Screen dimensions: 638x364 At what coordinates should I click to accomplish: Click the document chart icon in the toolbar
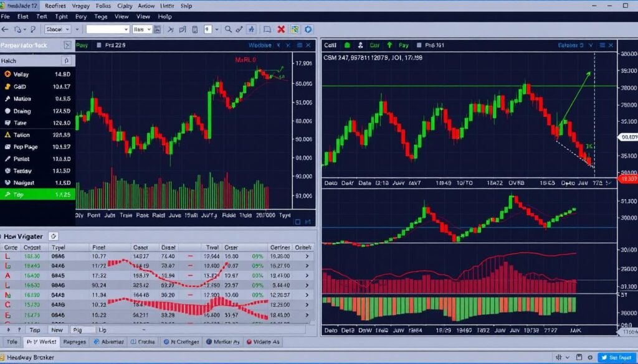(181, 29)
